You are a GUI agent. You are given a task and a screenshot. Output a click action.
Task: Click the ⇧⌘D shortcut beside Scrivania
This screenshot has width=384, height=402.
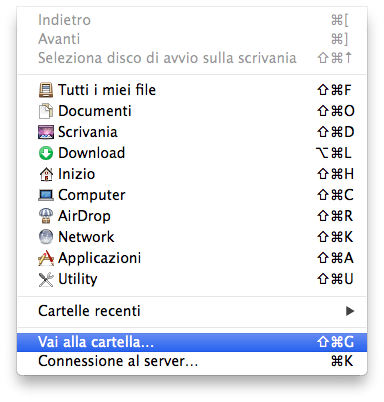(x=335, y=132)
